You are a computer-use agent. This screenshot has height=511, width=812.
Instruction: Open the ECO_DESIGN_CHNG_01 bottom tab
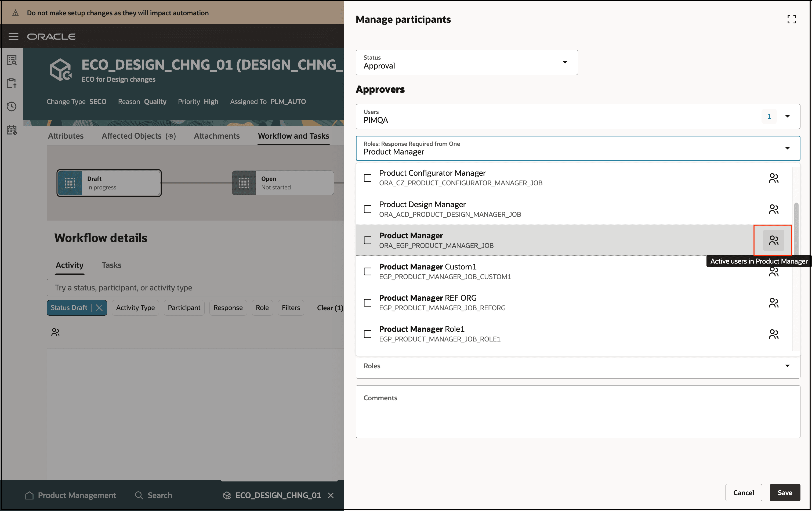(278, 495)
